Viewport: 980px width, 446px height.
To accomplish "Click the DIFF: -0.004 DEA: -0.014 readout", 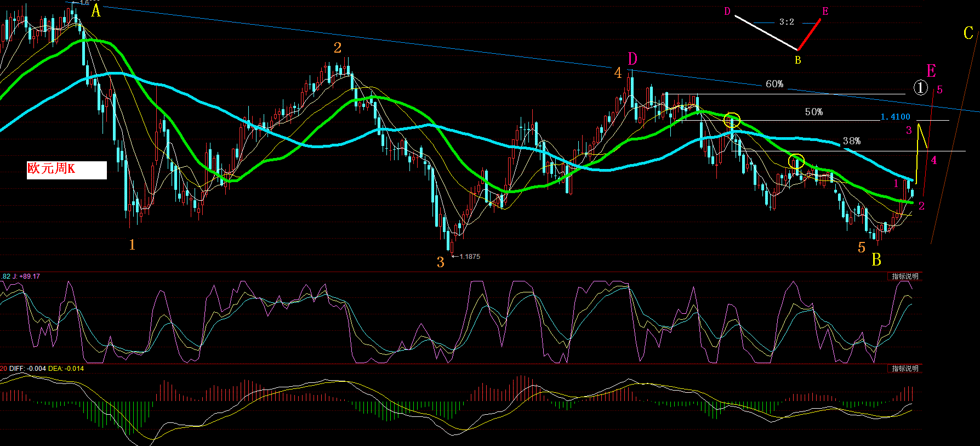I will tap(47, 369).
